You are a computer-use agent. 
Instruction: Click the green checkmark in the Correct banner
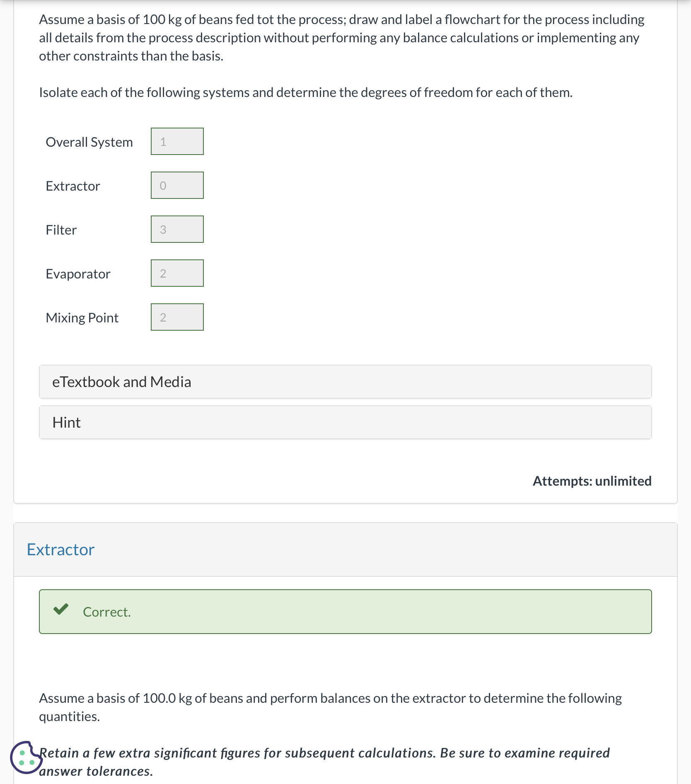[x=61, y=610]
